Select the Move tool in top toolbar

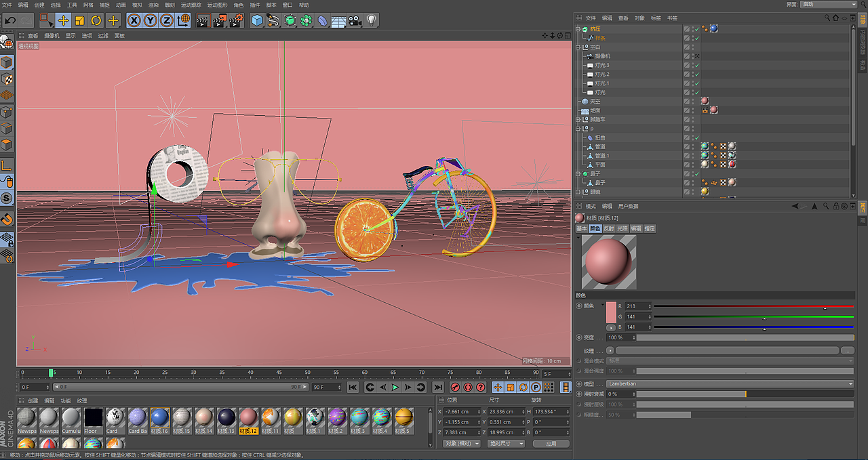coord(63,20)
